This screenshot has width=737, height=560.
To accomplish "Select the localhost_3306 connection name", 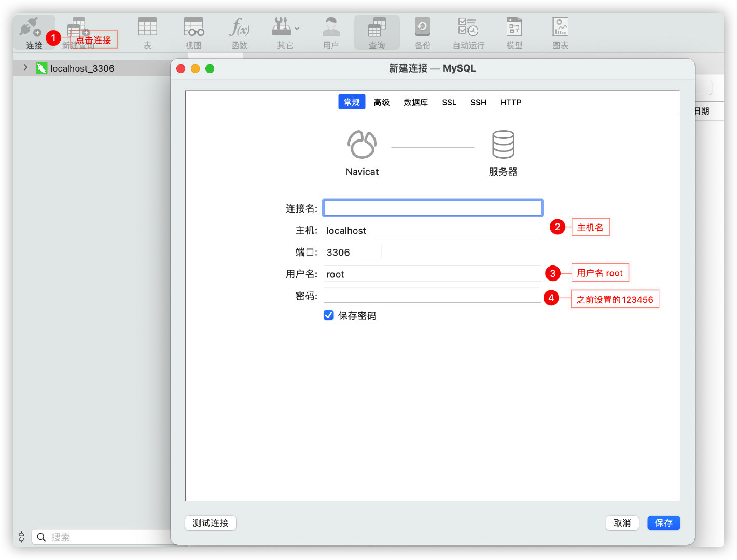I will pyautogui.click(x=82, y=68).
